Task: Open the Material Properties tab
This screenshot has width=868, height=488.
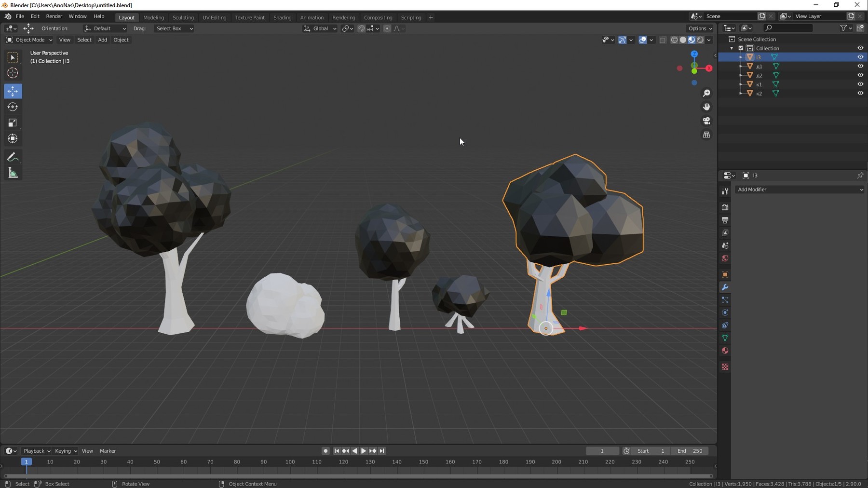Action: [x=725, y=351]
